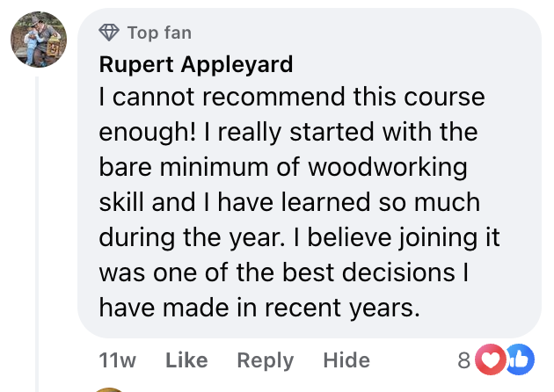The image size is (554, 392).
Task: Click the text line beginning "skill and I have learned"
Action: (x=289, y=202)
